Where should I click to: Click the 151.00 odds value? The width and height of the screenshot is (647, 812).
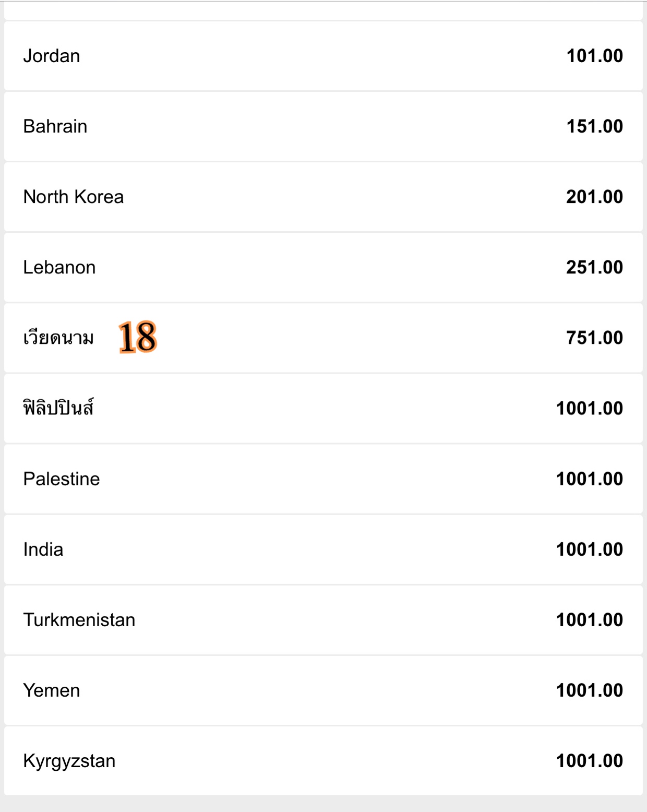[595, 126]
